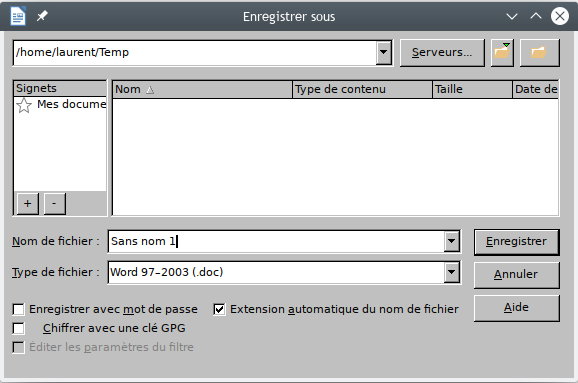This screenshot has height=383, width=578.
Task: Open the Nom de fichier dropdown arrow
Action: 452,241
